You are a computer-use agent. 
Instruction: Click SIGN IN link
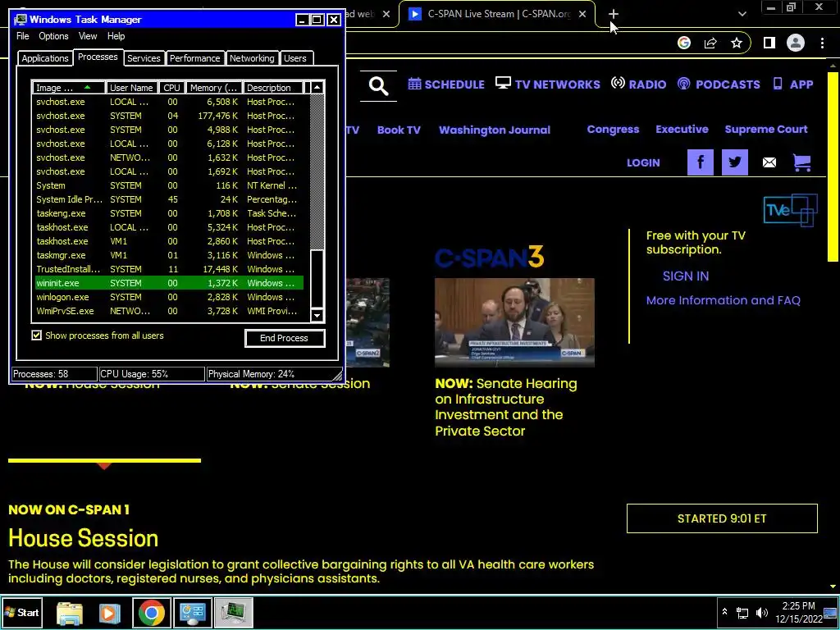tap(685, 276)
